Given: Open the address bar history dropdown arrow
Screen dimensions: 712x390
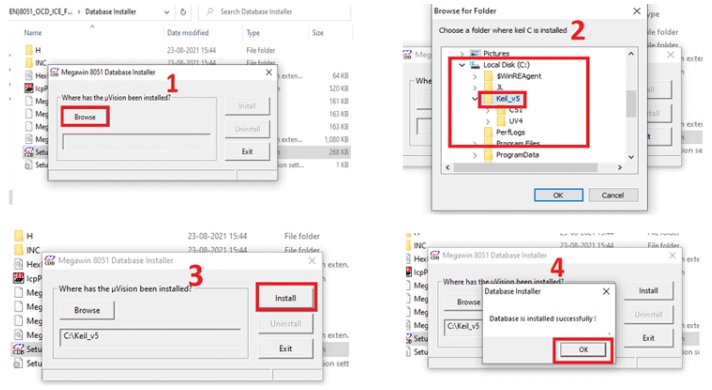Looking at the screenshot, I should point(167,12).
